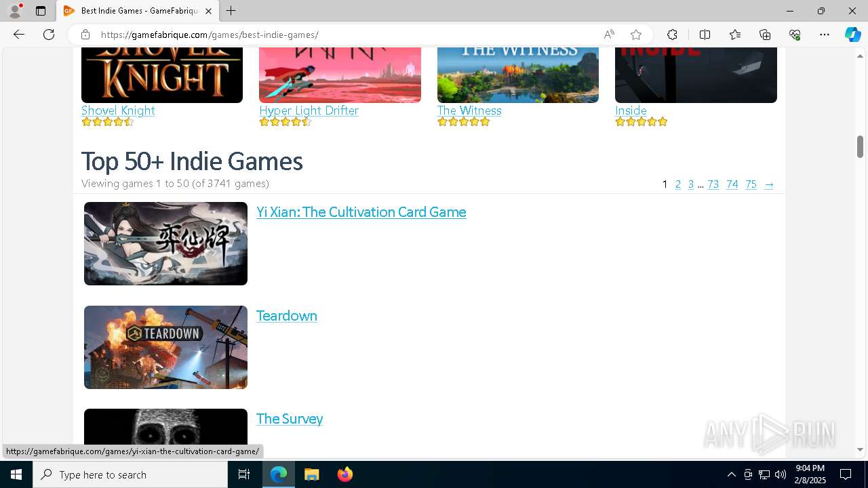Click the next page arrow link
The width and height of the screenshot is (868, 488).
coord(768,184)
